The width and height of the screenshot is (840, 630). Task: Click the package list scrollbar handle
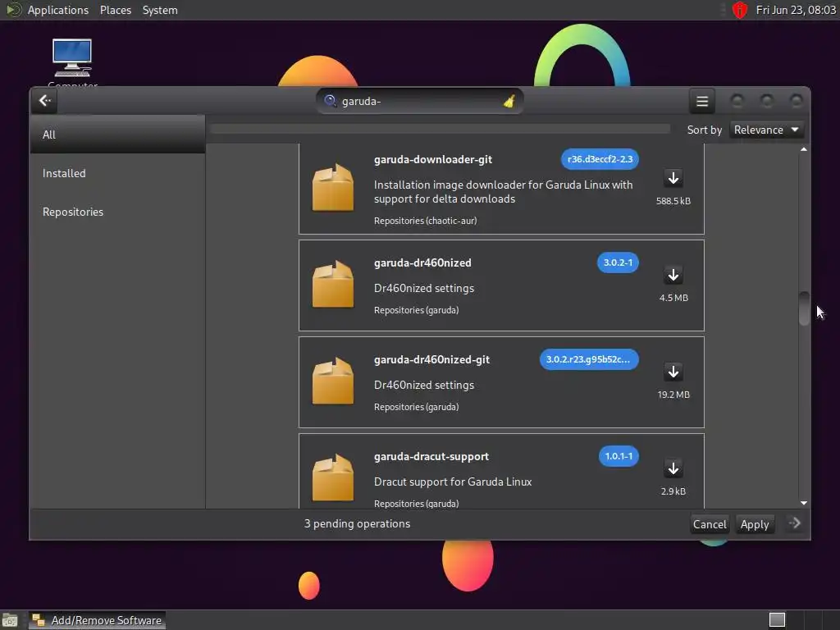[804, 308]
